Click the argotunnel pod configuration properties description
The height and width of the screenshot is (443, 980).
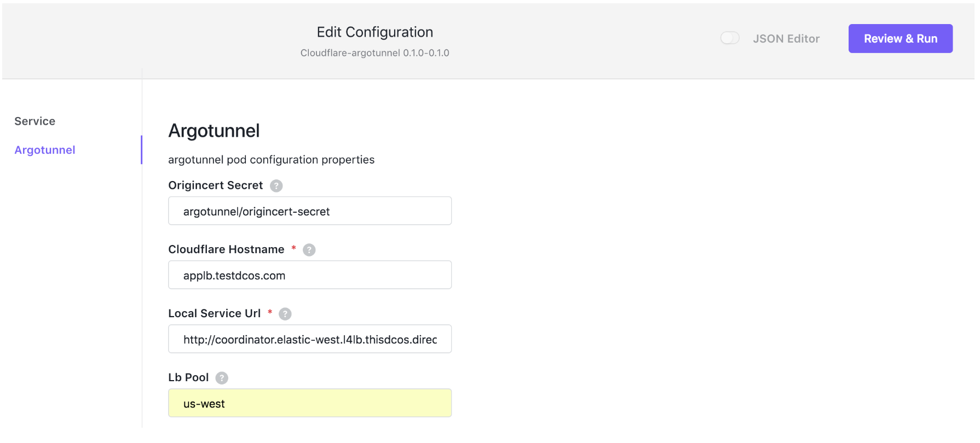[x=272, y=160]
